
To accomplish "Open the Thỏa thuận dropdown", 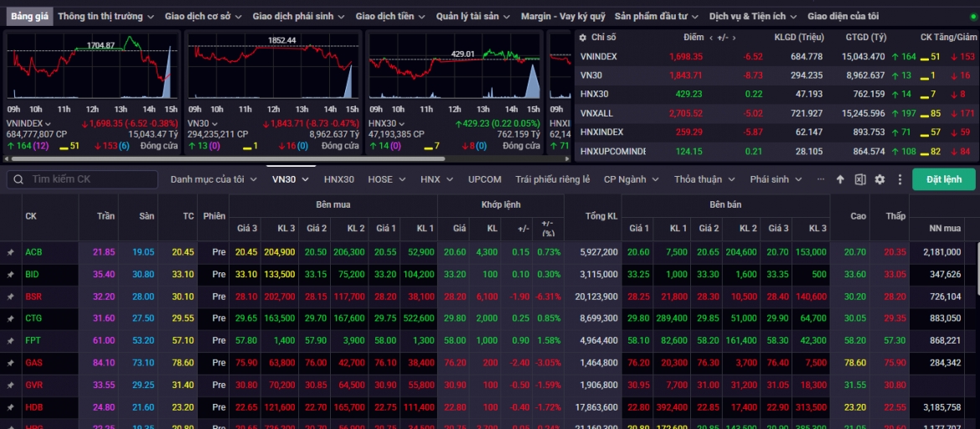I will tap(704, 179).
